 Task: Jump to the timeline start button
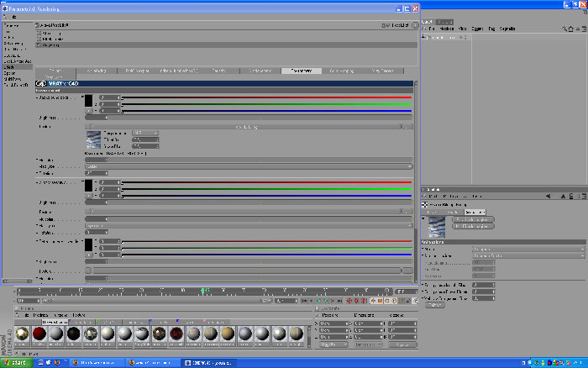coord(304,301)
